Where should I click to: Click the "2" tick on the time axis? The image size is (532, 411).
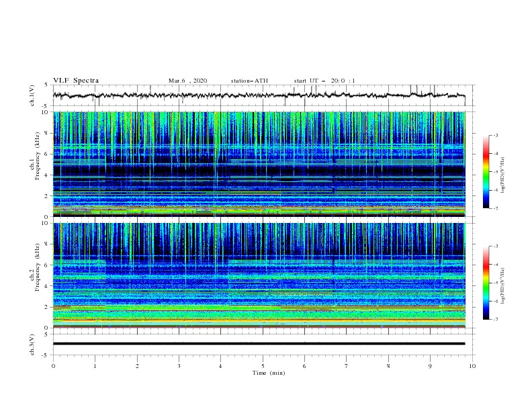137,366
